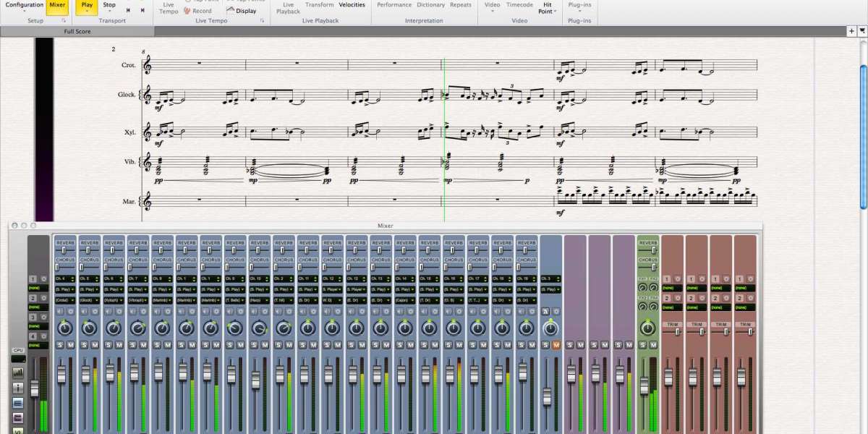Click the level meters icon below CPU
This screenshot has width=868, height=434.
coord(18,373)
